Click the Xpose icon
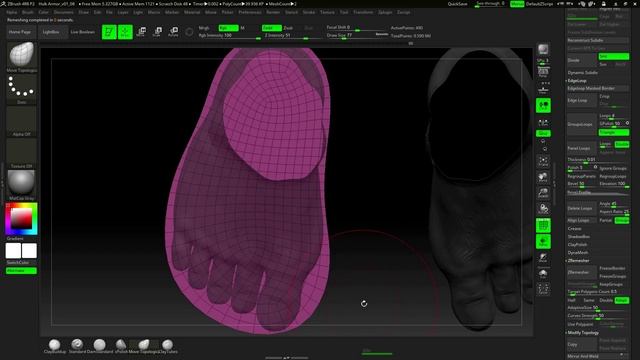Screen dimensions: 640x360 click(543, 289)
